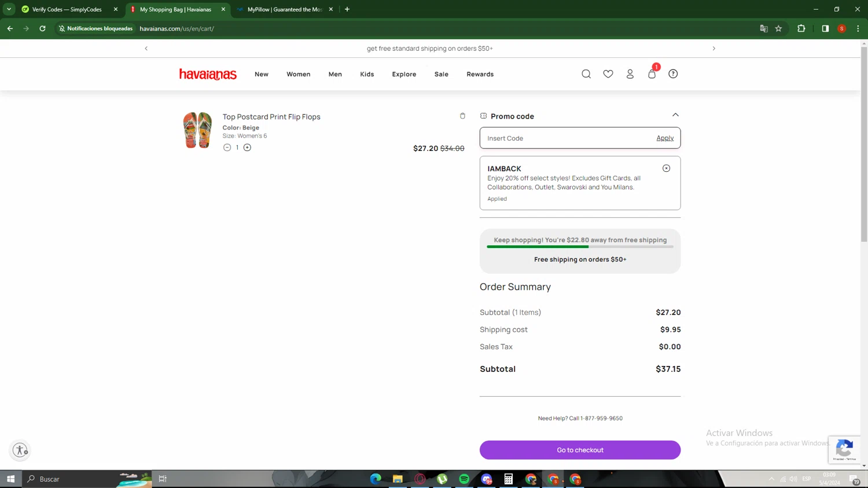Open the tab search dropdown arrow
Image resolution: width=868 pixels, height=488 pixels.
pos(9,9)
